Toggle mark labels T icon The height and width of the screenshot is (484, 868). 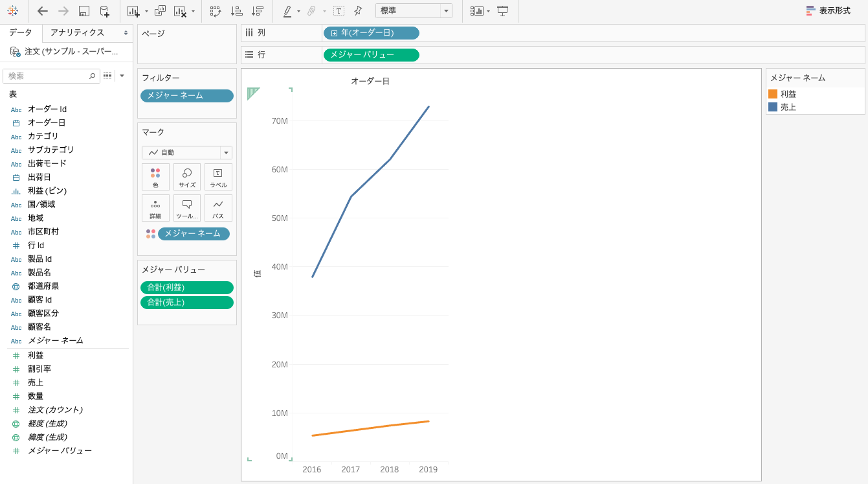pyautogui.click(x=339, y=11)
